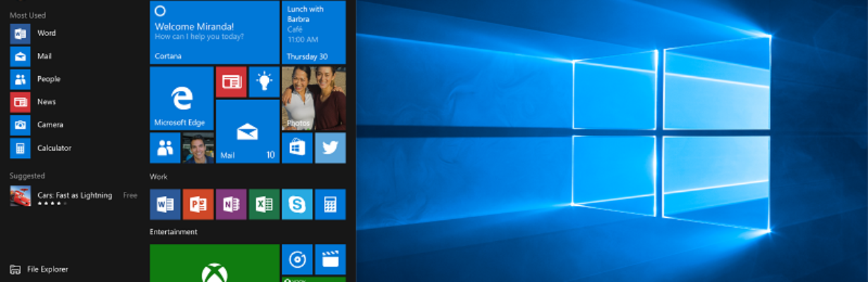The image size is (868, 282).
Task: Click the Free label beside Cars suggestion
Action: coord(130,195)
